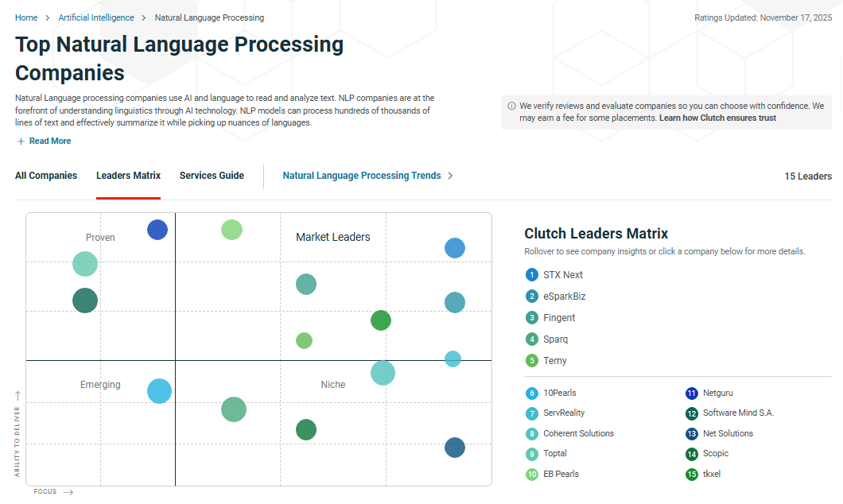Click the number 15 badge beside tkxel
843x504 pixels.
[x=692, y=475]
